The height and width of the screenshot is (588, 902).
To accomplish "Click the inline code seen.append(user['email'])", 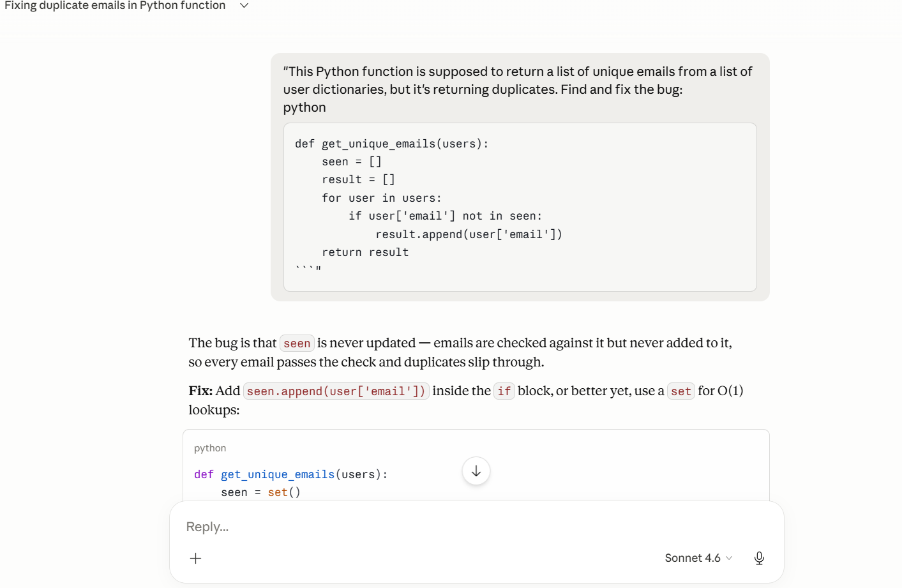I will pos(336,391).
